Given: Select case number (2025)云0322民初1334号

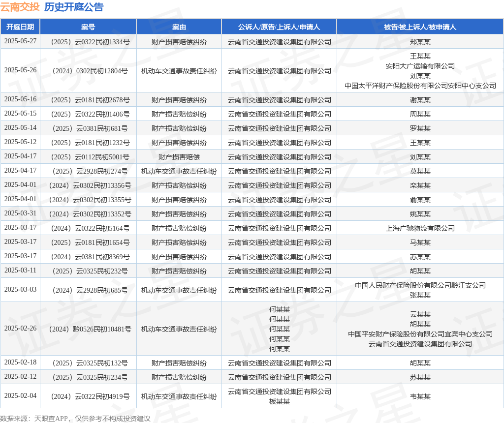Looking at the screenshot, I should click(x=90, y=42).
